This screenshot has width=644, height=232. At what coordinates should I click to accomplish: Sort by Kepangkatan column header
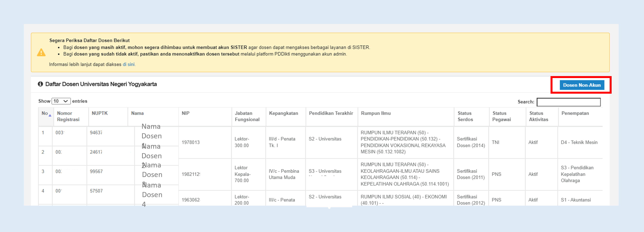286,116
